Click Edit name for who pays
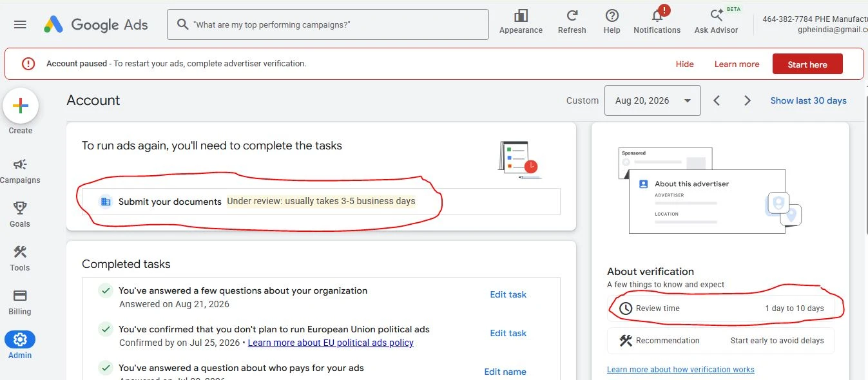 [x=505, y=372]
